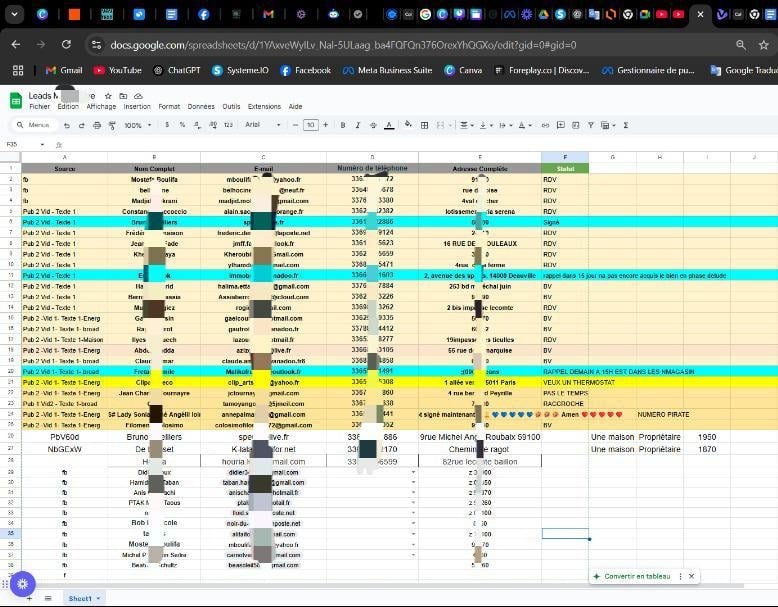Pick a text color from the toolbar
The width and height of the screenshot is (778, 607).
(x=389, y=125)
